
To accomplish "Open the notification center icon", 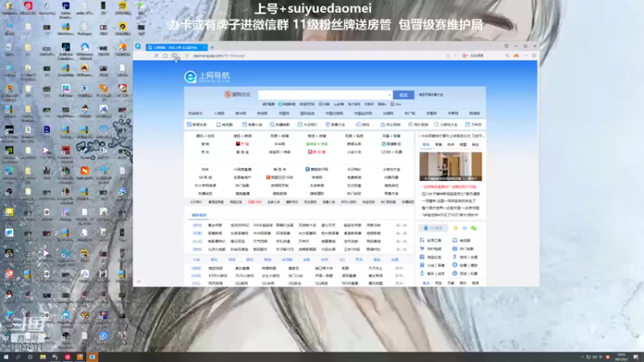I will [x=636, y=357].
